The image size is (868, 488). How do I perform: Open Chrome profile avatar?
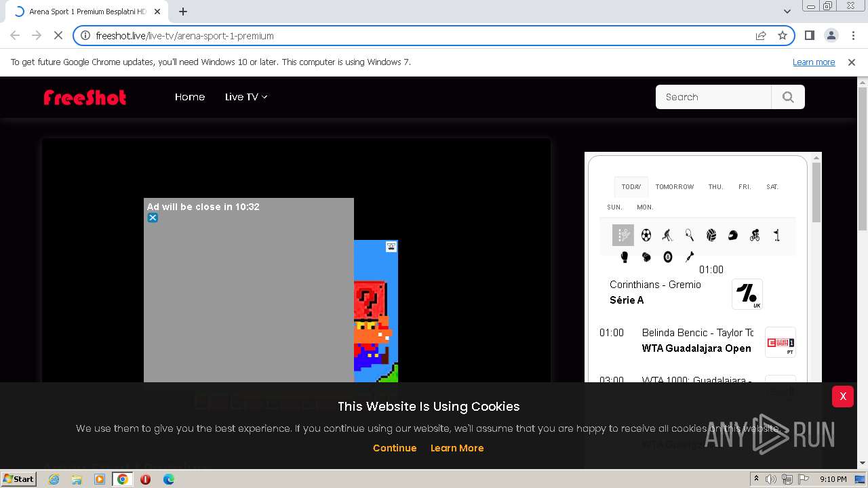click(x=831, y=35)
